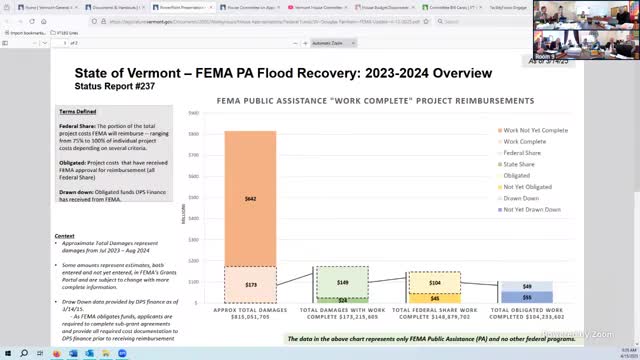
Task: Click the PDF page number field
Action: 60,43
